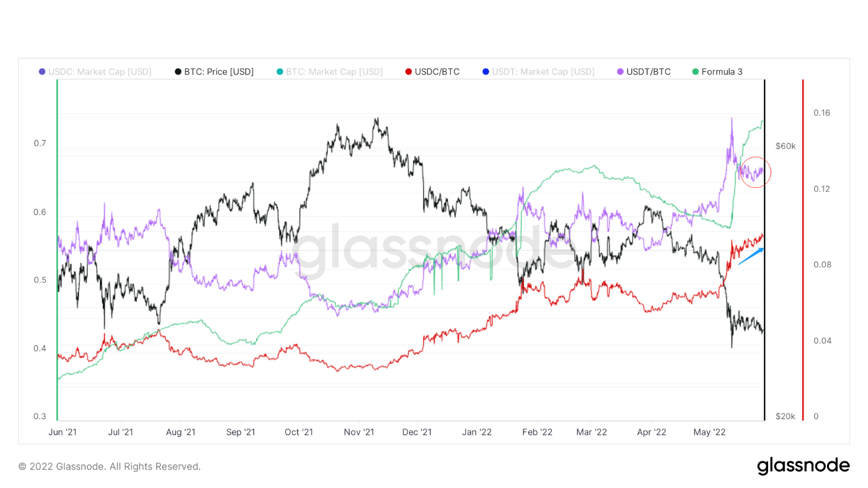Click the black BTC Price legend dot

coord(179,72)
